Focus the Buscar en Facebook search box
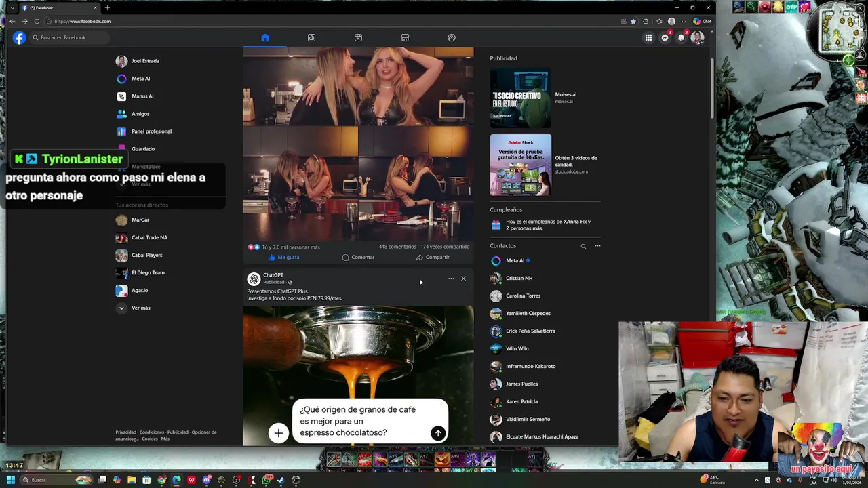 coord(69,38)
